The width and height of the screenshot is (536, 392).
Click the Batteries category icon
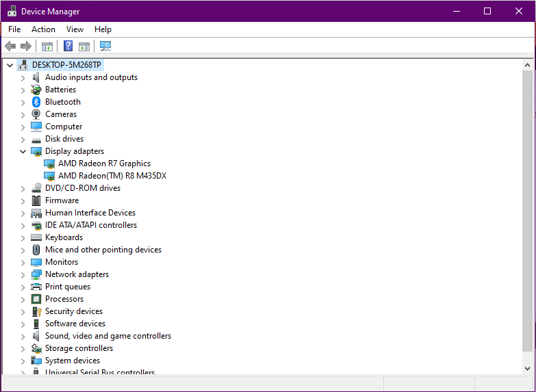tap(36, 90)
